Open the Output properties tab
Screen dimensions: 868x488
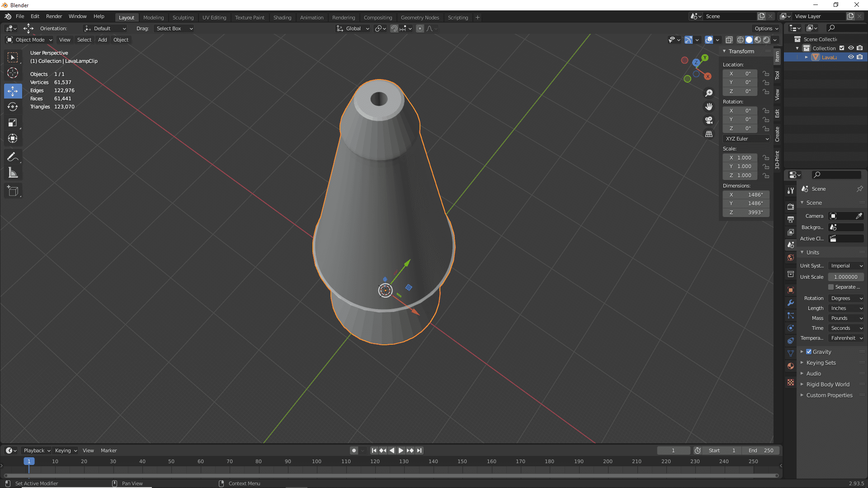[791, 219]
